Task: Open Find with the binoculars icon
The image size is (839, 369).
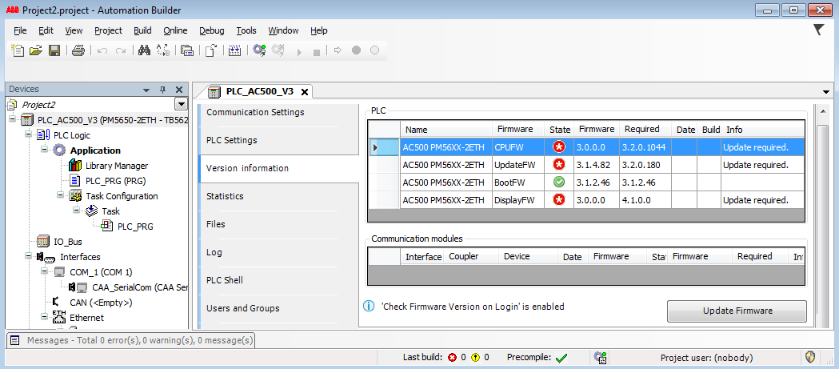Action: (x=144, y=50)
